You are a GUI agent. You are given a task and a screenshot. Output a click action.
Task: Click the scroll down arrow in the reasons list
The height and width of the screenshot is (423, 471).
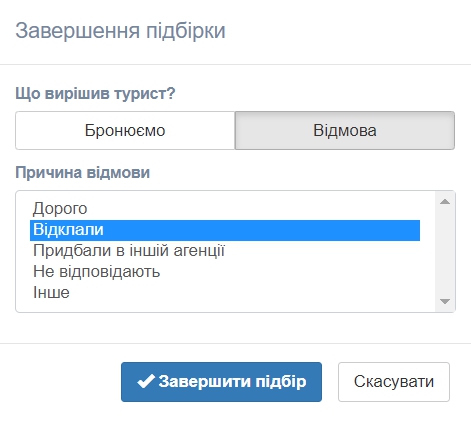(x=445, y=301)
